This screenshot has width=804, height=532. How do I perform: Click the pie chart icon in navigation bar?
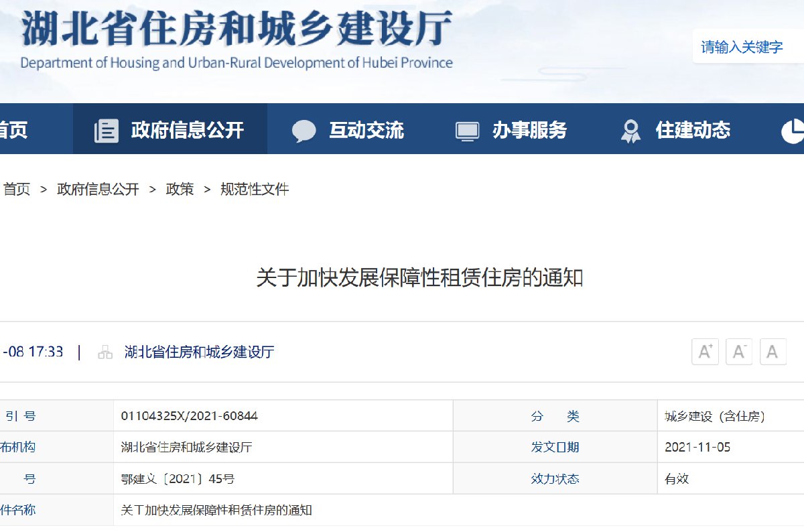point(793,131)
